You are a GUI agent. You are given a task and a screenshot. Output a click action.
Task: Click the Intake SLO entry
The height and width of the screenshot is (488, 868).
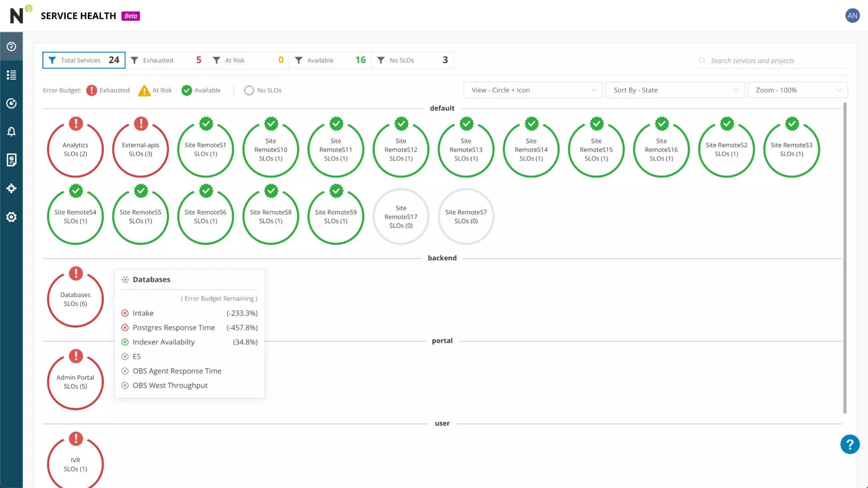tap(143, 313)
